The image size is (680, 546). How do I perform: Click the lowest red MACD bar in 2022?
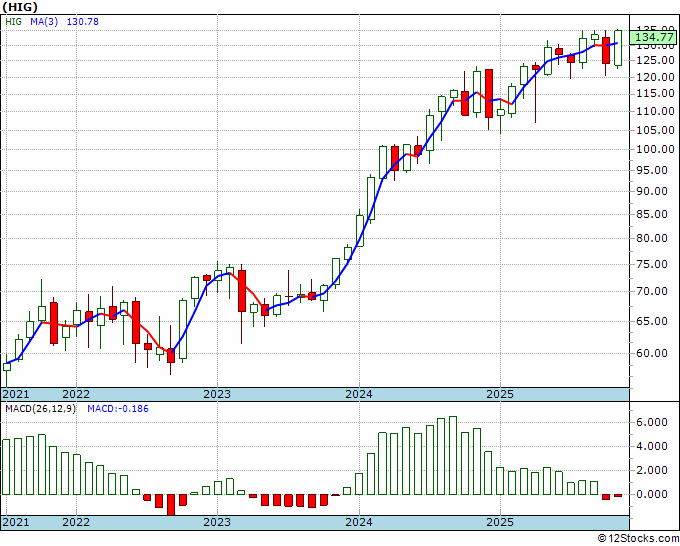coord(171,504)
